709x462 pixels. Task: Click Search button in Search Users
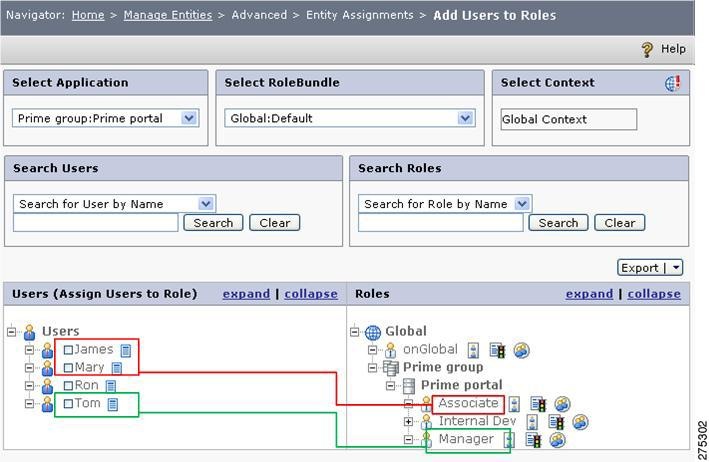[213, 223]
